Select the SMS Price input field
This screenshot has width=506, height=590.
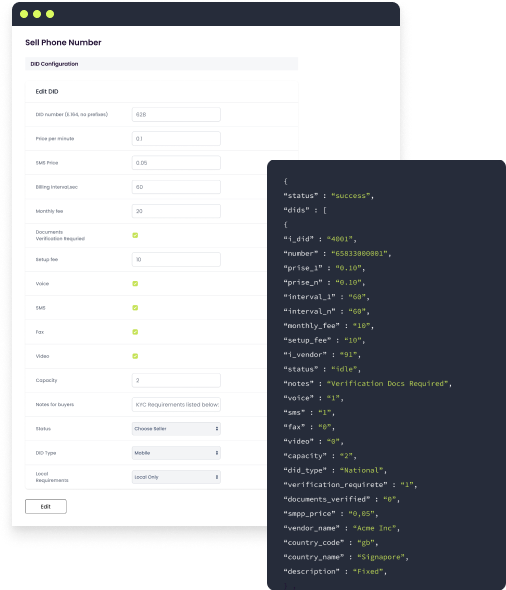pyautogui.click(x=176, y=163)
